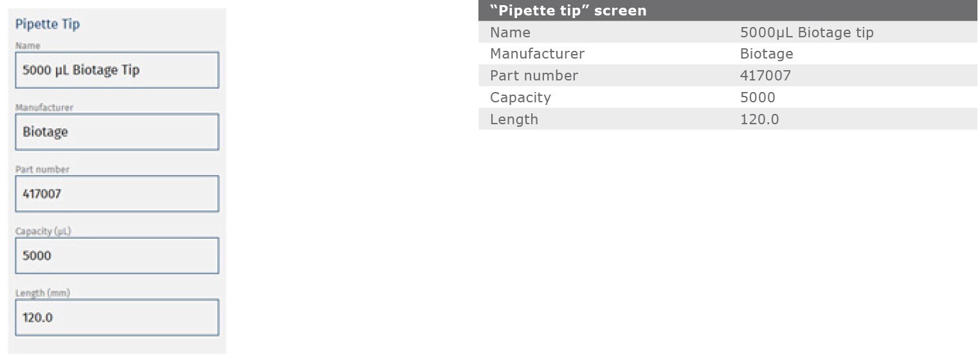
Task: Select the Capacity row label in the table
Action: [520, 98]
